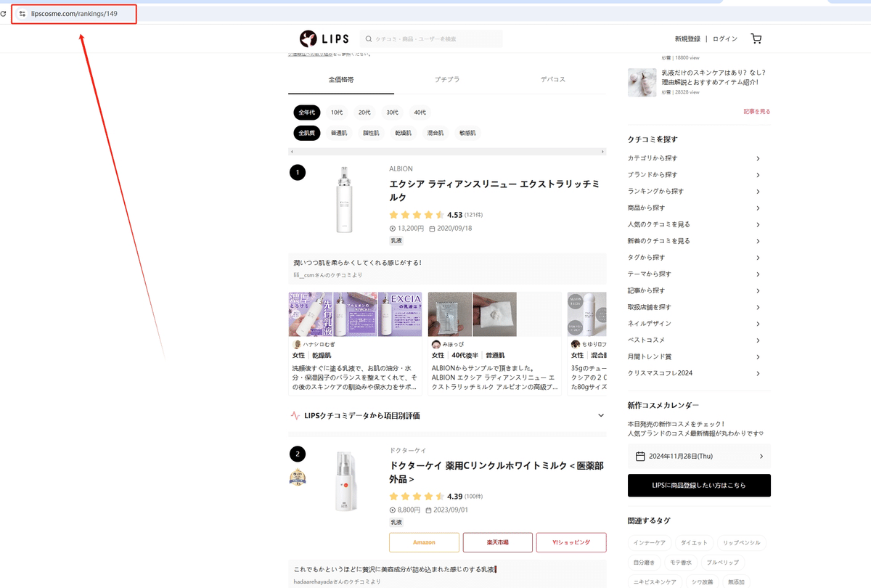Select the 脂性肌 skin type filter

371,133
